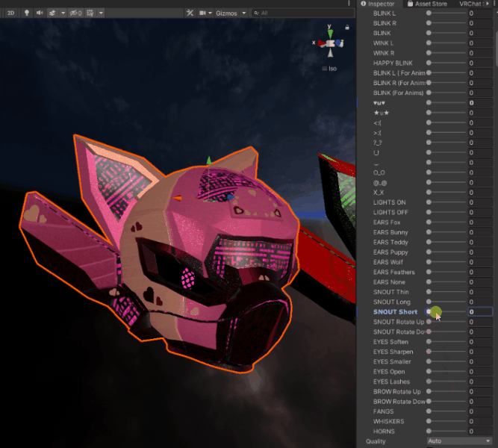Click the 'Quality' label
This screenshot has height=448, width=498.
point(376,441)
